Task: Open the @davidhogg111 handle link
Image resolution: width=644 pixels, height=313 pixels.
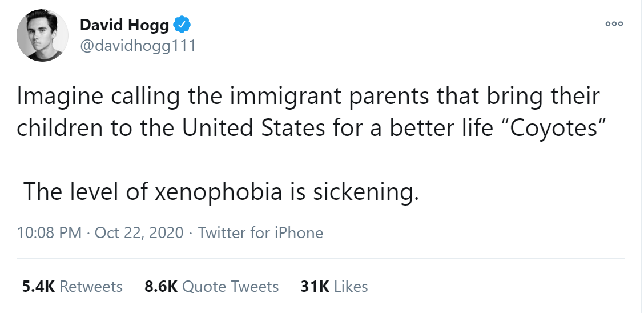Action: click(138, 46)
